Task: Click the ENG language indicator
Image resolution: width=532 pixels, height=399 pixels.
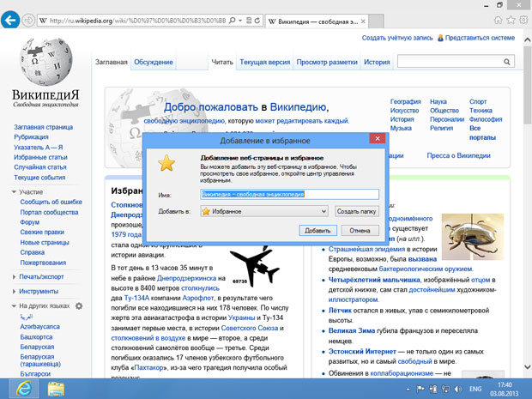Action: coord(475,389)
